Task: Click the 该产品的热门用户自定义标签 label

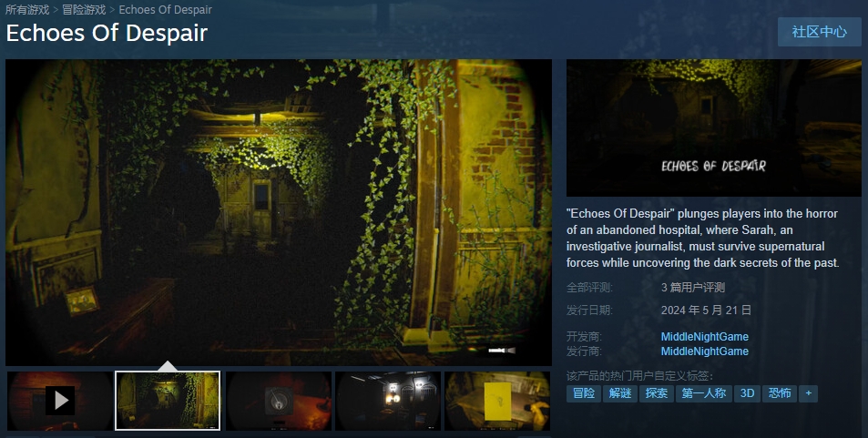Action: pyautogui.click(x=640, y=376)
